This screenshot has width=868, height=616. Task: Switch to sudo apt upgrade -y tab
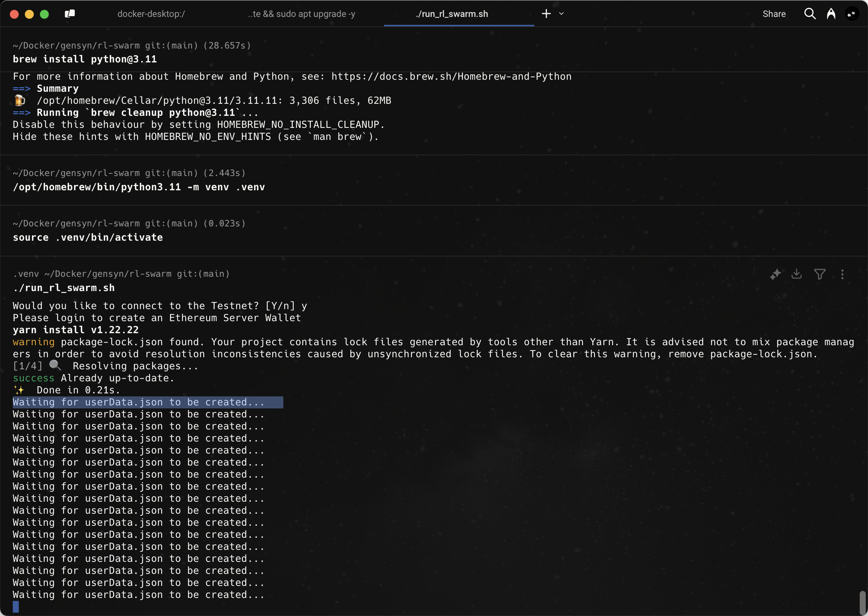pyautogui.click(x=301, y=14)
